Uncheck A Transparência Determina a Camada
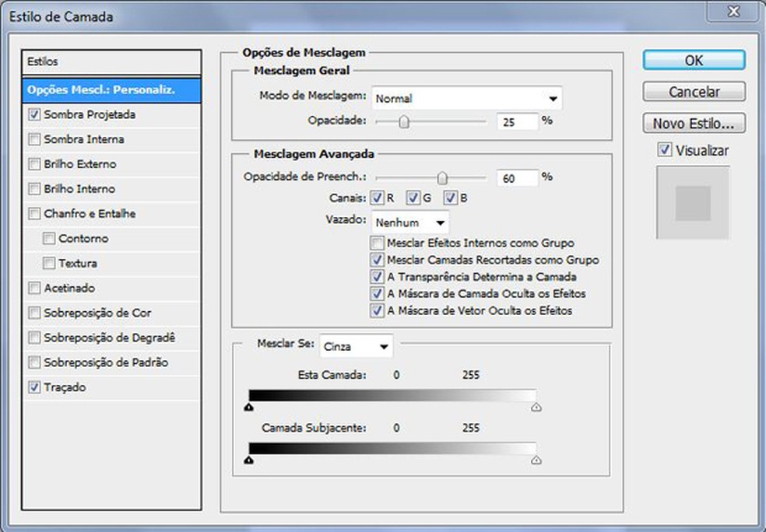This screenshot has width=766, height=532. [x=377, y=277]
